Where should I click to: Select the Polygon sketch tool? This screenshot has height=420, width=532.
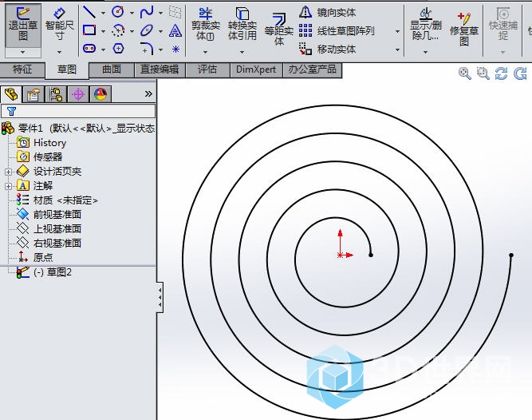pyautogui.click(x=117, y=49)
